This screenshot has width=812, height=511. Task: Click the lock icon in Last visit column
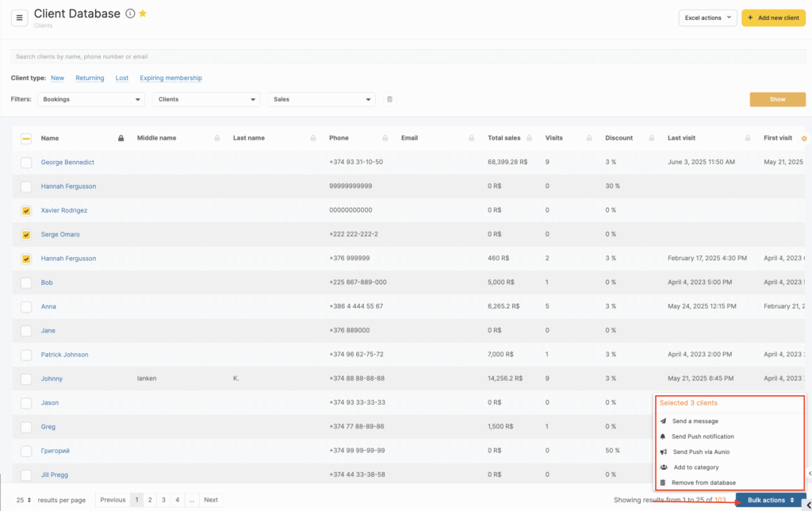pyautogui.click(x=747, y=138)
